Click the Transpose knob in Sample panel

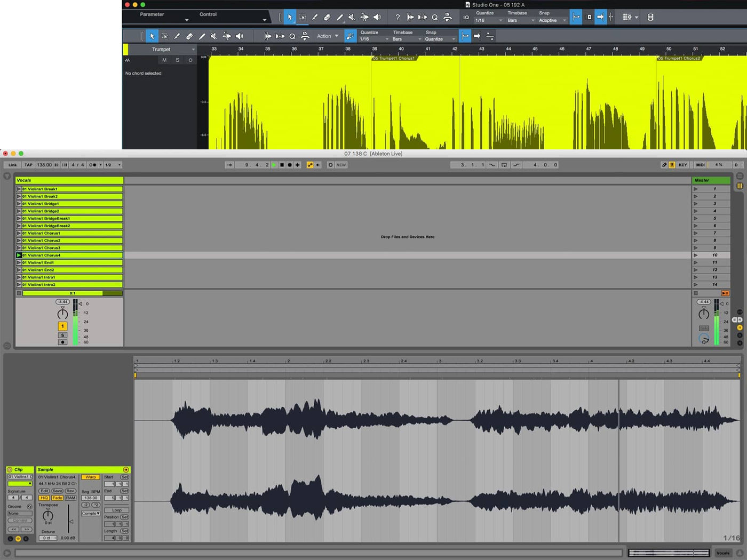pyautogui.click(x=48, y=515)
